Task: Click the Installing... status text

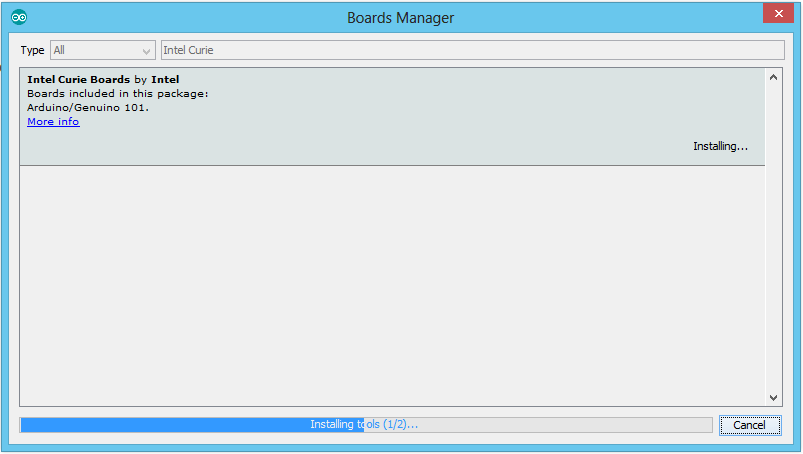Action: (x=720, y=146)
